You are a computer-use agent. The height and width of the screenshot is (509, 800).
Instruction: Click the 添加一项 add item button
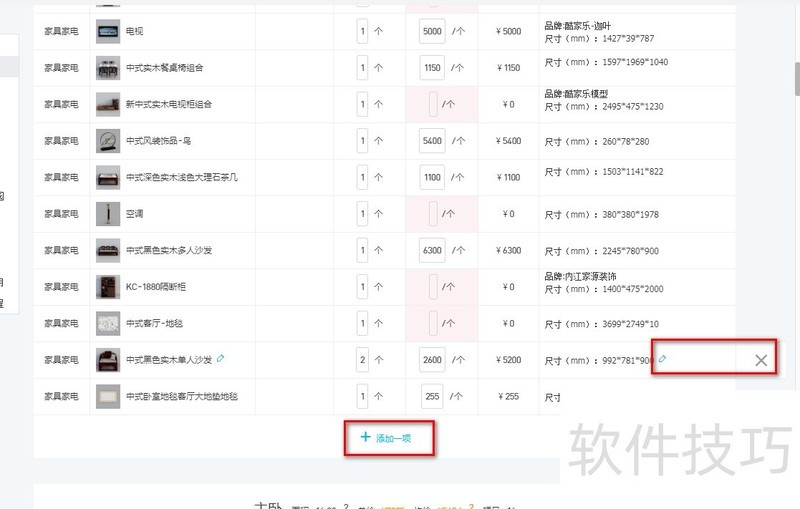coord(386,438)
